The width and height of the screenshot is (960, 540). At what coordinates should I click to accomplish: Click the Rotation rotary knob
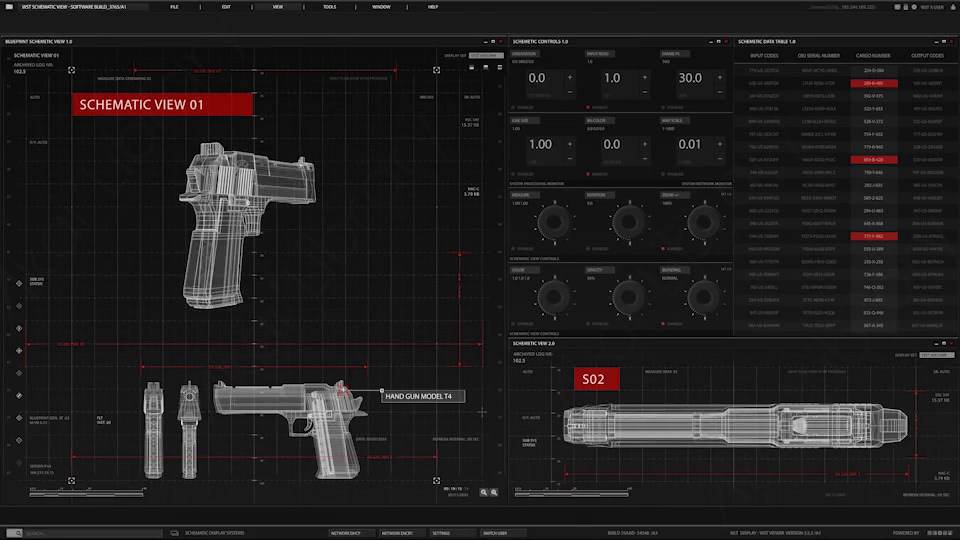point(629,222)
